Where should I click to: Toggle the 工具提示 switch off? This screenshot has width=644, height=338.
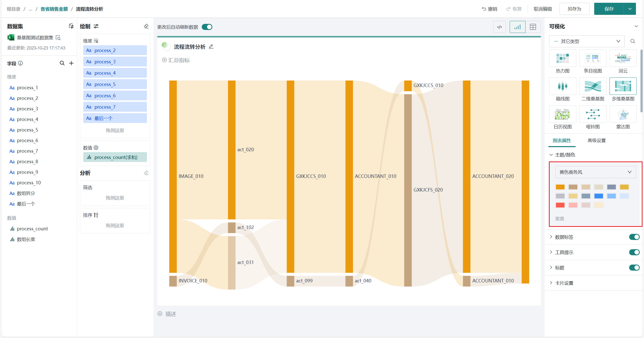point(634,252)
